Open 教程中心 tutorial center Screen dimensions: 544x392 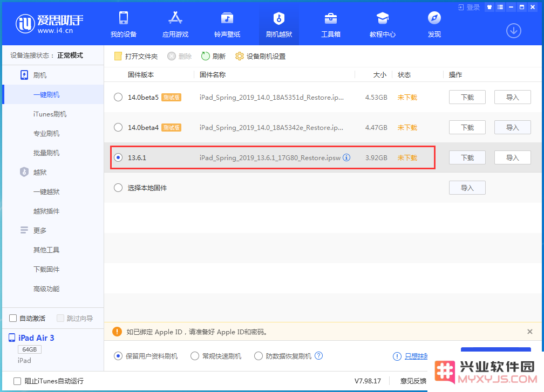pyautogui.click(x=382, y=24)
